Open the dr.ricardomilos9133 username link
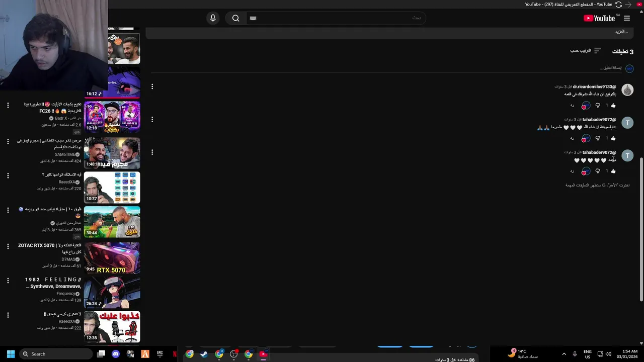 coord(594,86)
